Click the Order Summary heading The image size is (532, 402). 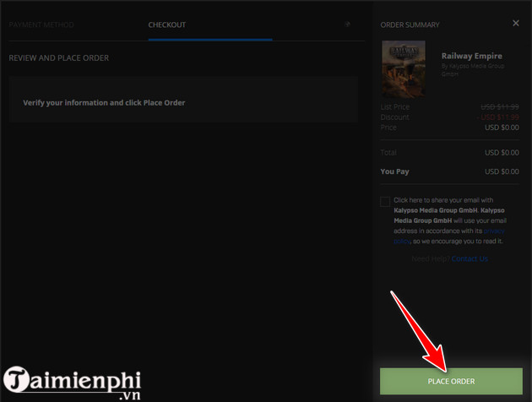point(410,24)
